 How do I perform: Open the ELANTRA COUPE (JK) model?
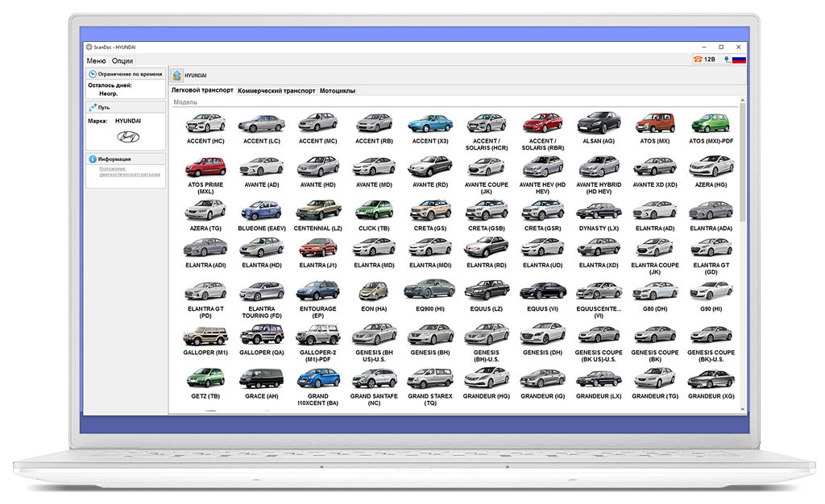click(x=655, y=256)
